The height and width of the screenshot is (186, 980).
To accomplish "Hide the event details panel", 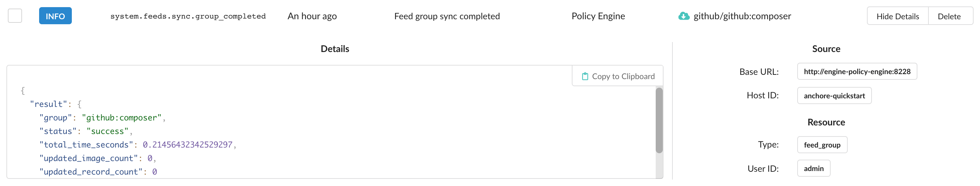I will [897, 16].
